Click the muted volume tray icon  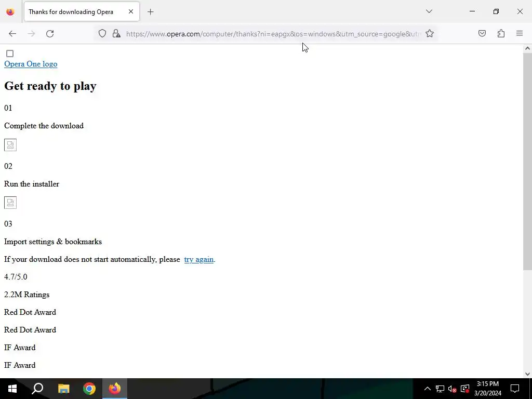(453, 389)
